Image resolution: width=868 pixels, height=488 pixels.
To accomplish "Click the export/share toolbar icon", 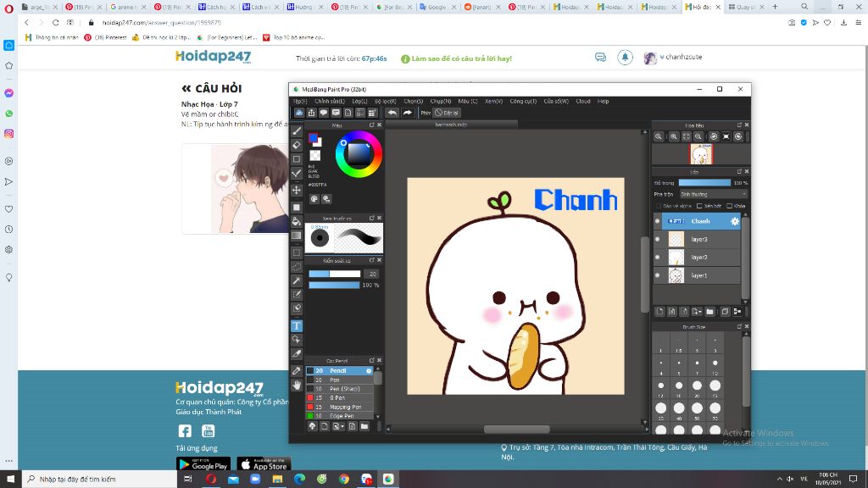I will click(x=312, y=113).
